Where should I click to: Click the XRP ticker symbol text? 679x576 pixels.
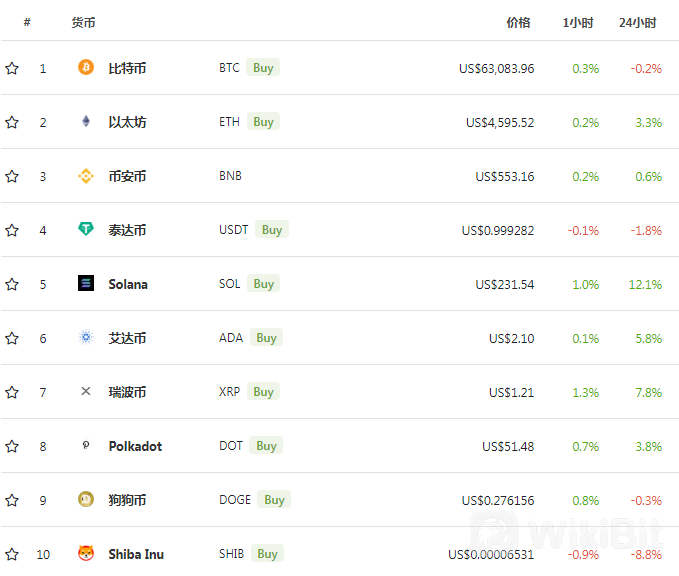point(230,392)
